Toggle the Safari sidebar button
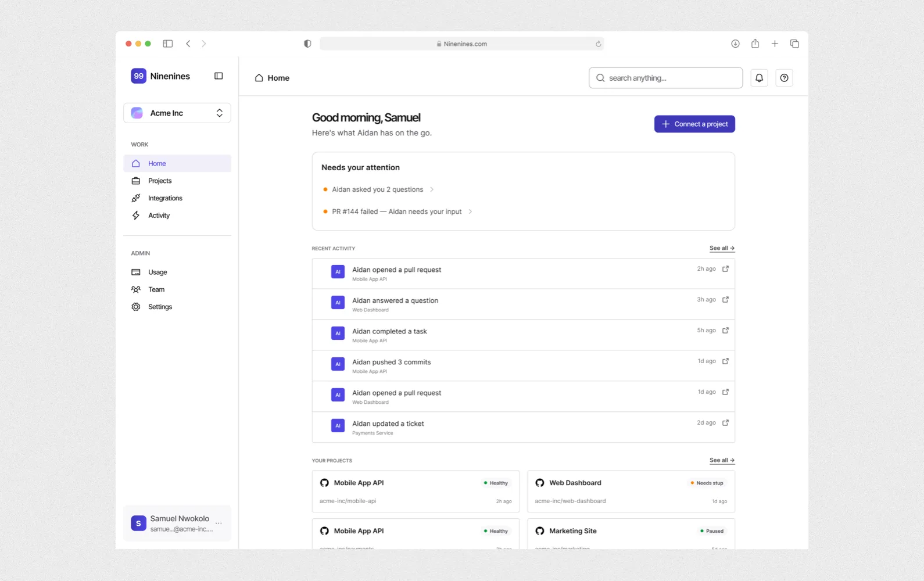924x581 pixels. click(168, 44)
